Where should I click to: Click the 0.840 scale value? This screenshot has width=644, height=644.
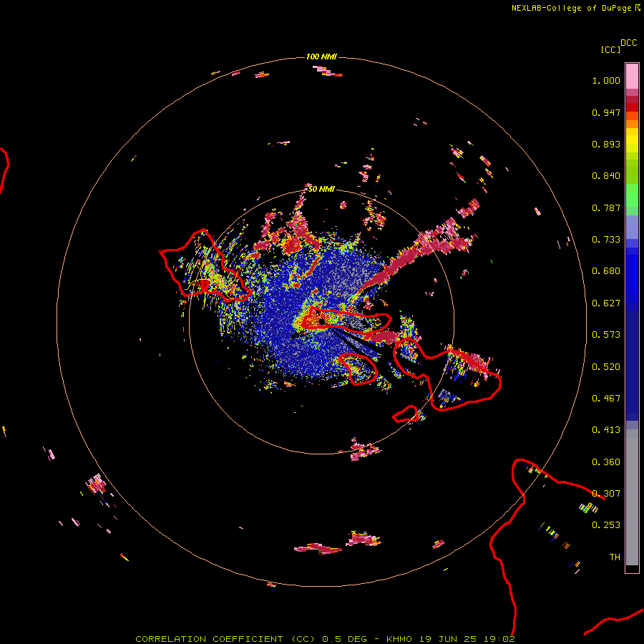(x=606, y=176)
